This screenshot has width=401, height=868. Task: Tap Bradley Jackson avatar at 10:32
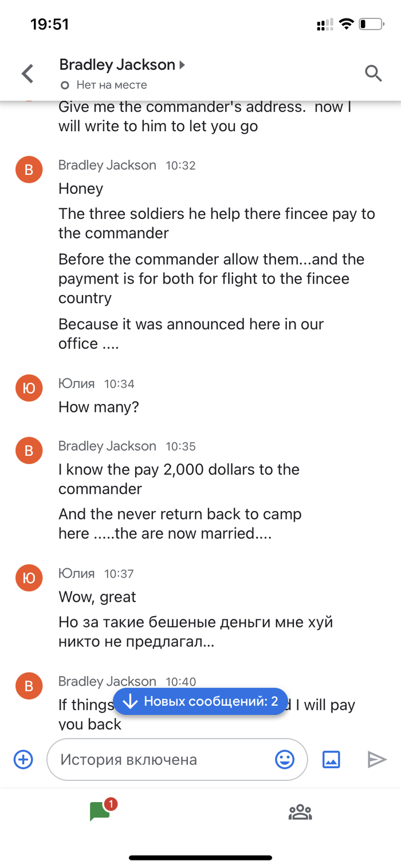29,170
